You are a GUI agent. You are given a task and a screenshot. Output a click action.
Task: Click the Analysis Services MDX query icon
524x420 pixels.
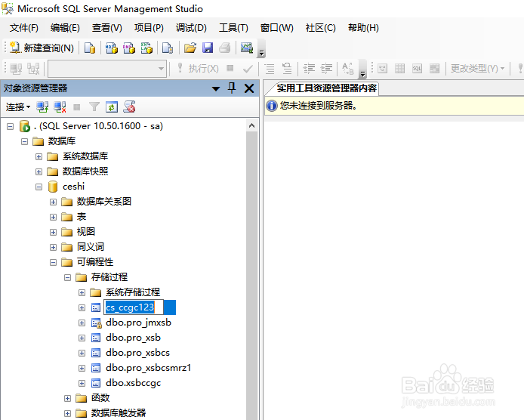pyautogui.click(x=112, y=48)
